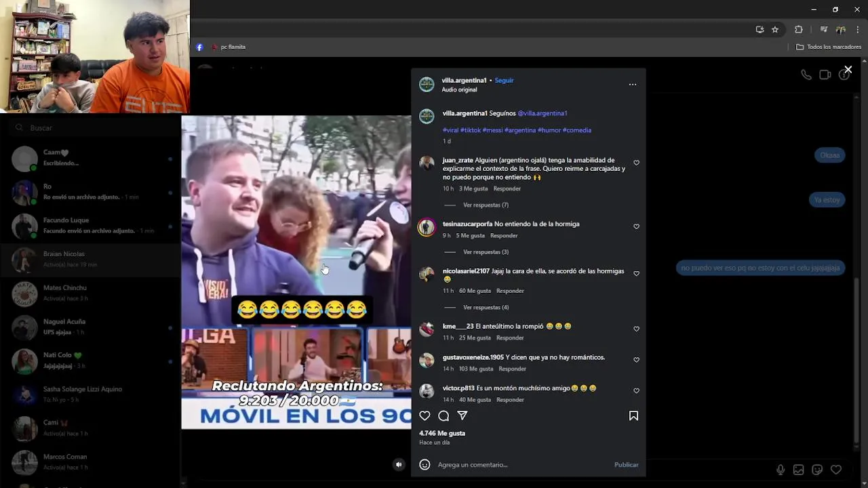Open juan_zrate's avatar
Screen dimensions: 868x488
click(427, 163)
